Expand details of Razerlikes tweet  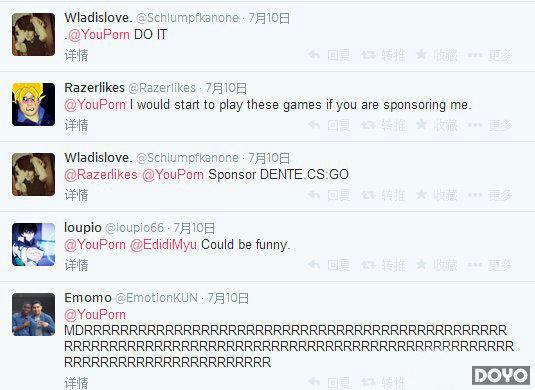[76, 125]
